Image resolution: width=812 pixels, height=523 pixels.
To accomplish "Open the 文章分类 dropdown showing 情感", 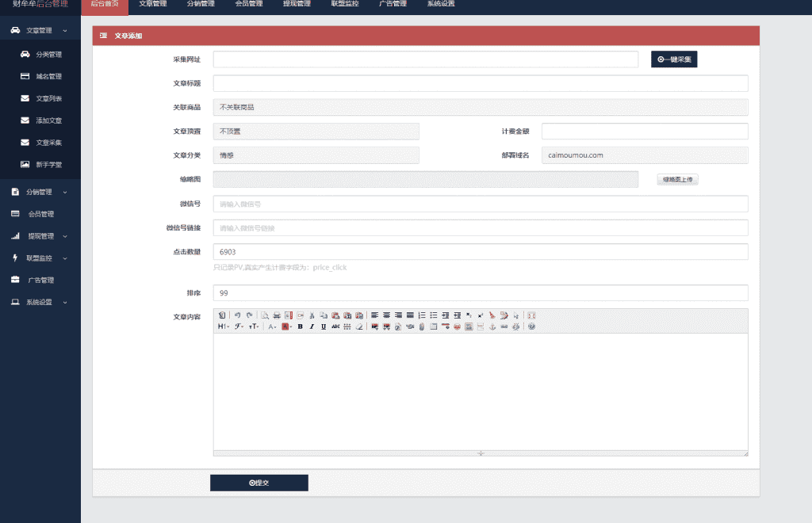I will pyautogui.click(x=316, y=155).
